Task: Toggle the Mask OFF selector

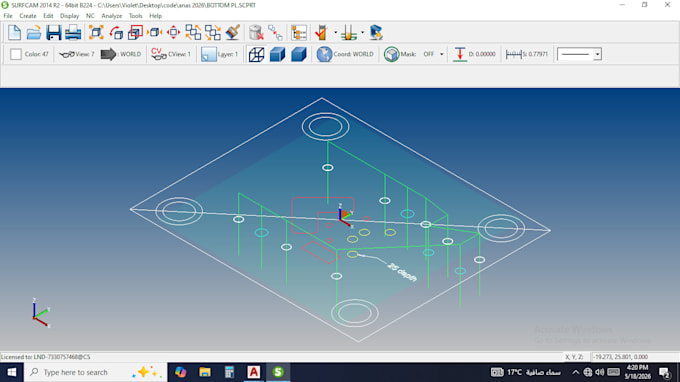Action: coord(428,54)
